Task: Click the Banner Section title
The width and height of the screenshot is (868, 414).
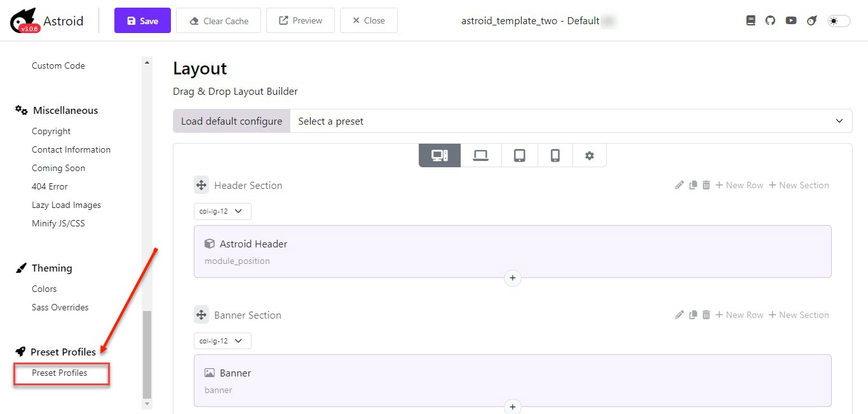Action: (248, 315)
